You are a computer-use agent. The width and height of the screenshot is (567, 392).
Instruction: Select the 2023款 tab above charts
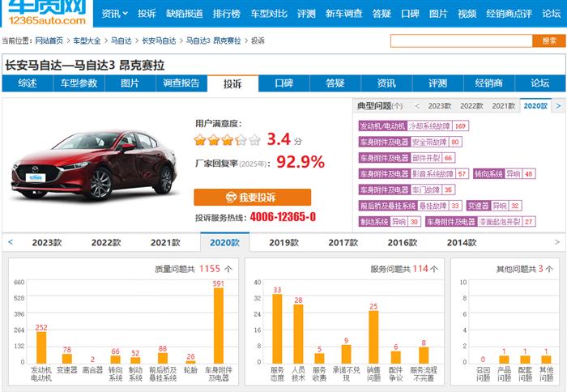point(47,243)
